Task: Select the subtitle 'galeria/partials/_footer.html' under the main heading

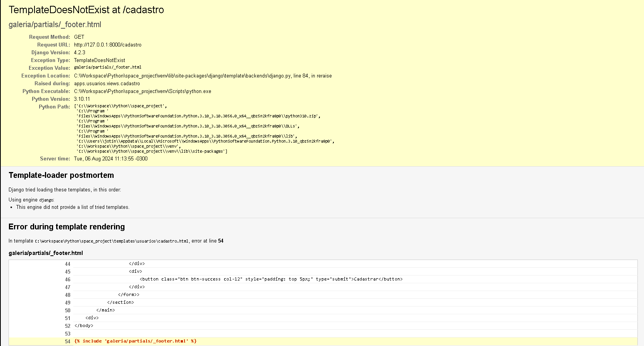Action: click(x=55, y=24)
